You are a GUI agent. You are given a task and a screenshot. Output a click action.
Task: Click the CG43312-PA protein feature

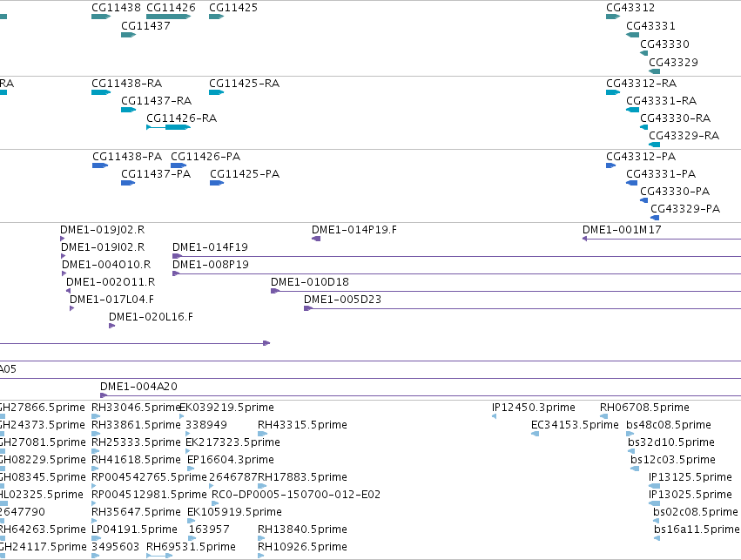610,165
